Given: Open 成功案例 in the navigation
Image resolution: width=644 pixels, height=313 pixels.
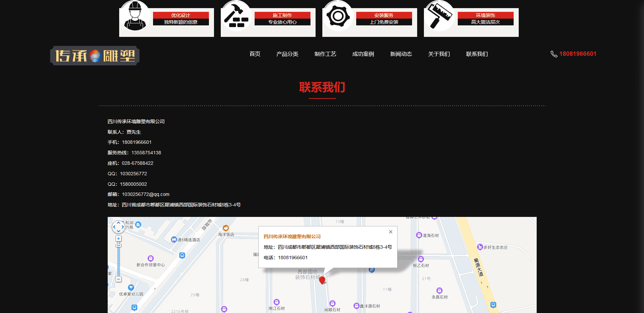Looking at the screenshot, I should [x=363, y=54].
